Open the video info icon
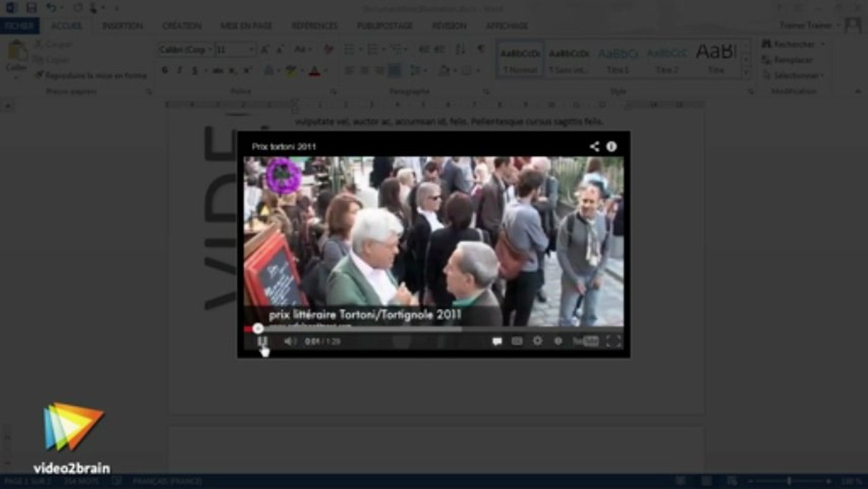The width and height of the screenshot is (868, 489). coord(611,146)
